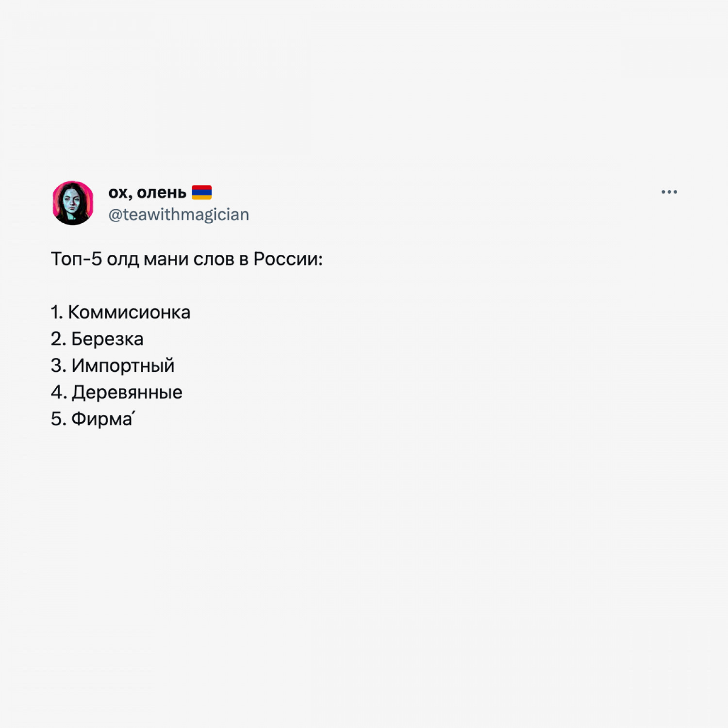Screen dimensions: 728x728
Task: Click the word "Деревянные"
Action: 127,393
